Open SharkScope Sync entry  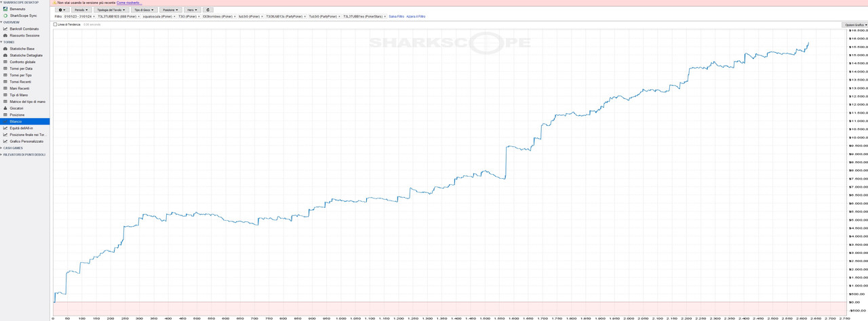[x=24, y=15]
